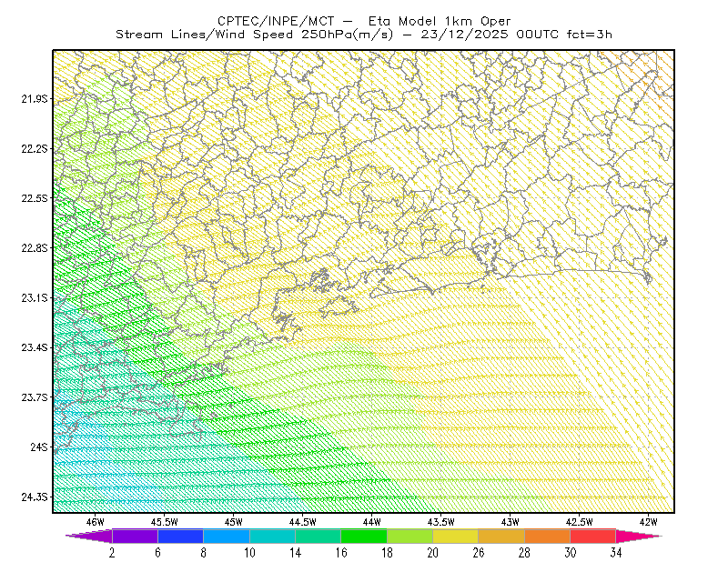Click the '45W' longitude label
Image resolution: width=728 pixels, height=562 pixels.
click(x=233, y=522)
